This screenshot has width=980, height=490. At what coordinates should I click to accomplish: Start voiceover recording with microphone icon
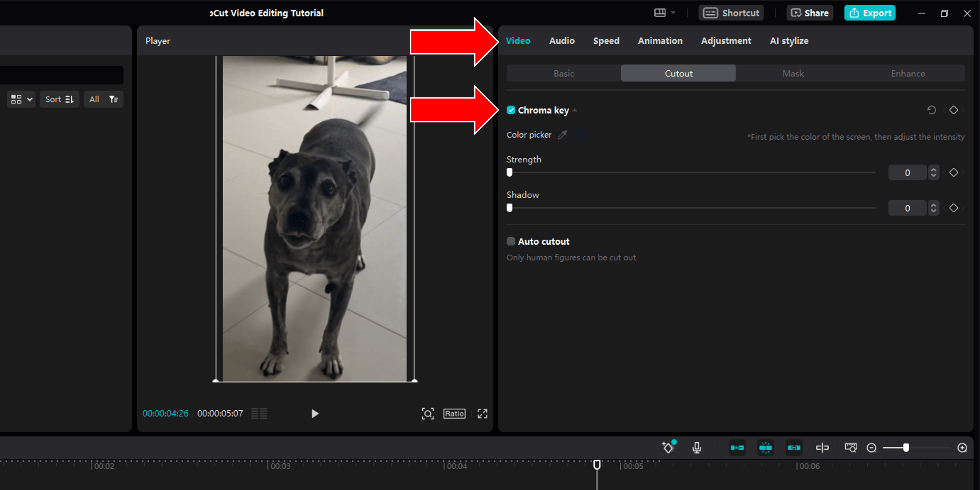(696, 448)
